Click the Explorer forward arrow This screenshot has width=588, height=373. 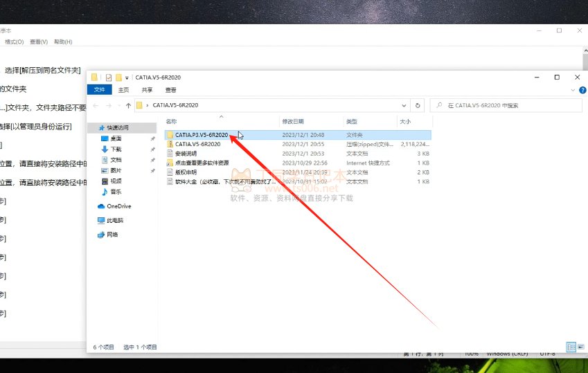point(109,106)
